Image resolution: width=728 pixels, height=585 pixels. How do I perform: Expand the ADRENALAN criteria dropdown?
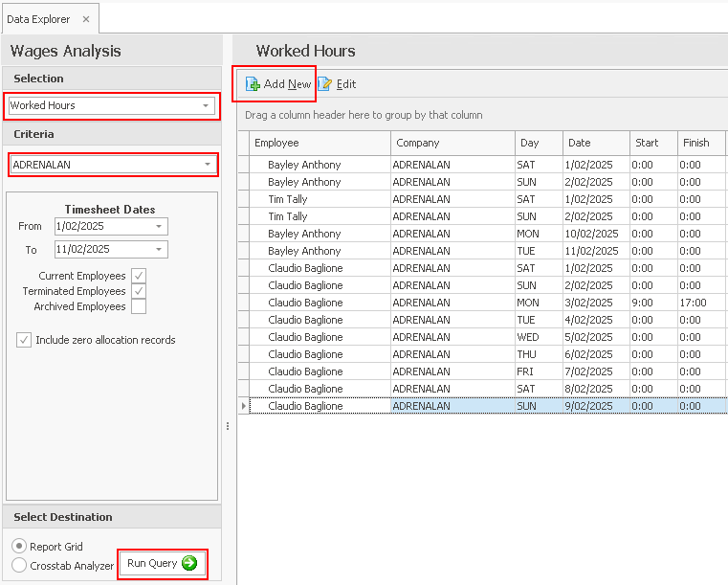208,165
